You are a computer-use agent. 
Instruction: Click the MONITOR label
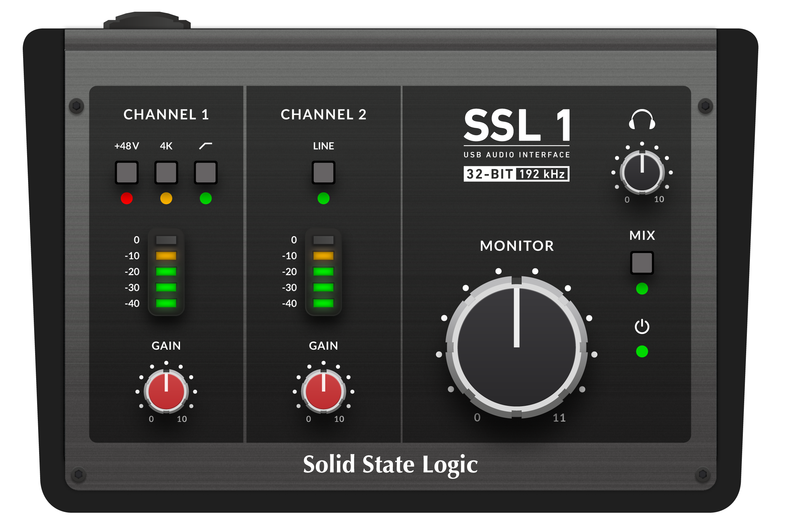[x=517, y=246]
